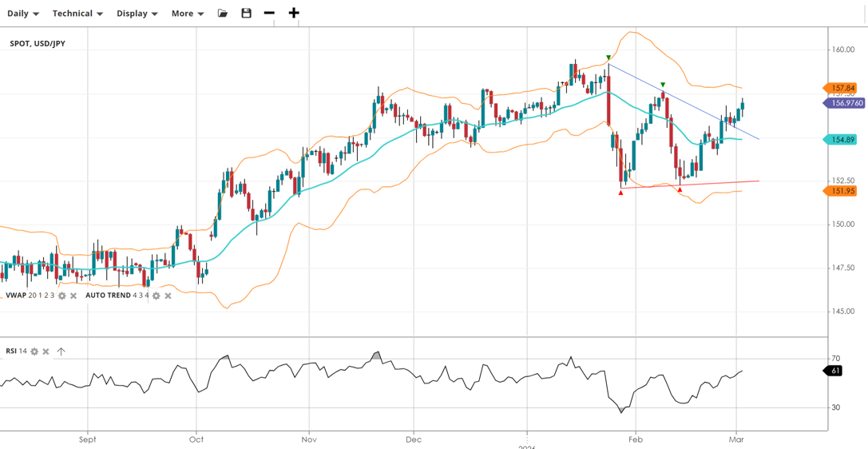Open the saved chart folder icon
868x449 pixels.
pyautogui.click(x=223, y=14)
